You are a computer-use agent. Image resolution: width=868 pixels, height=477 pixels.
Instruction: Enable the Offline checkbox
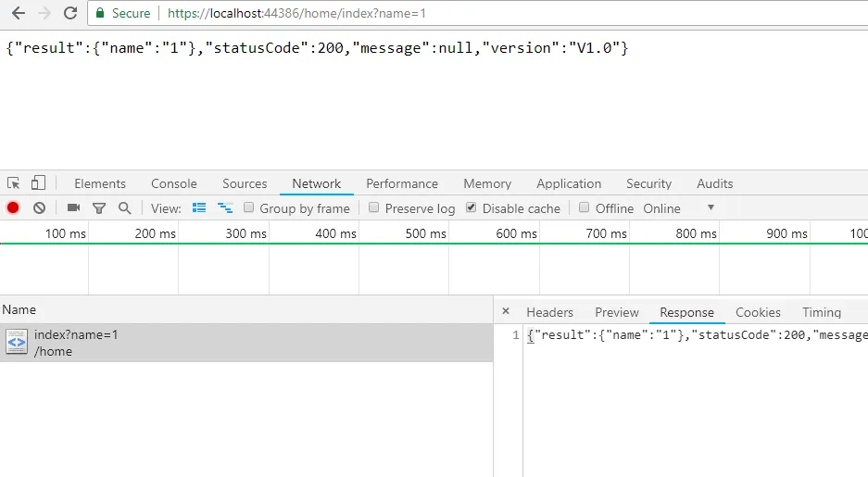click(x=585, y=208)
